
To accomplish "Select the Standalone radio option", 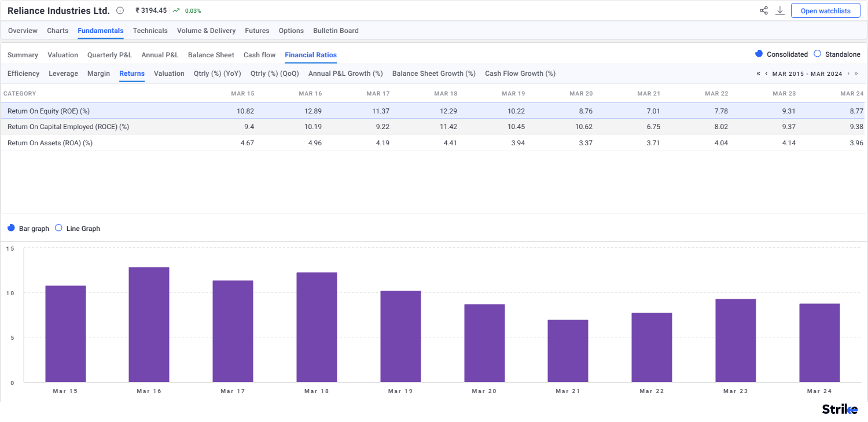I will (x=818, y=54).
